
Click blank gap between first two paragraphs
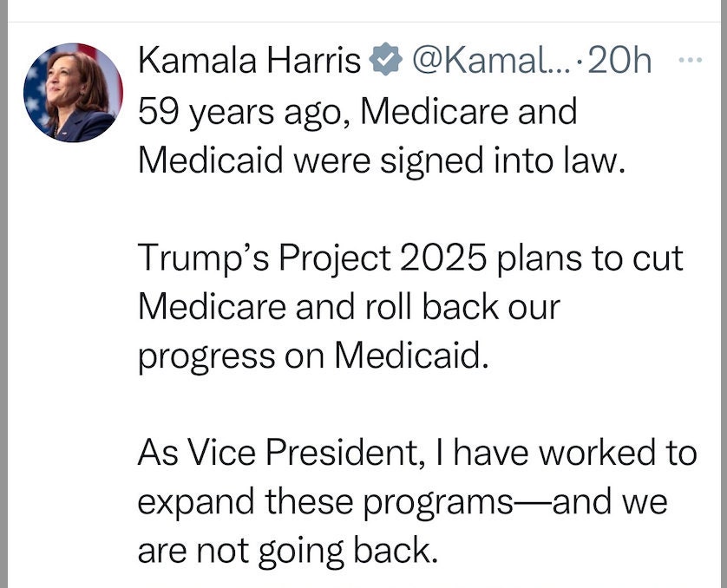(x=417, y=210)
